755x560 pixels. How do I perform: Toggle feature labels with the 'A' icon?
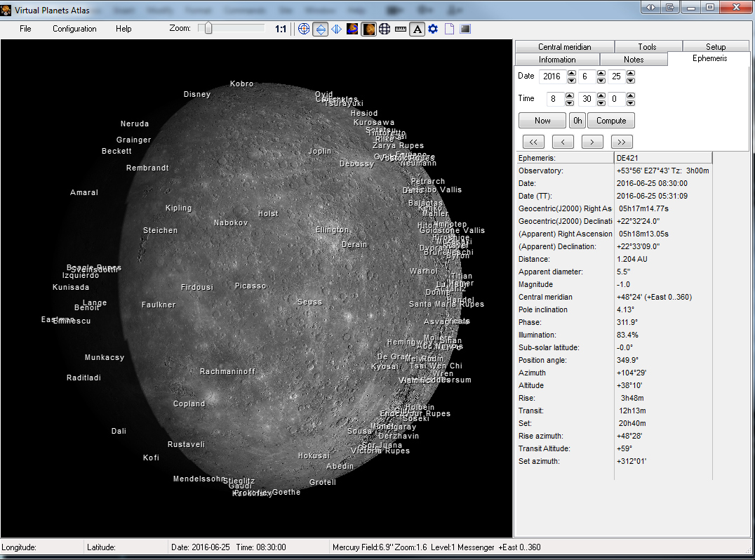click(x=417, y=29)
